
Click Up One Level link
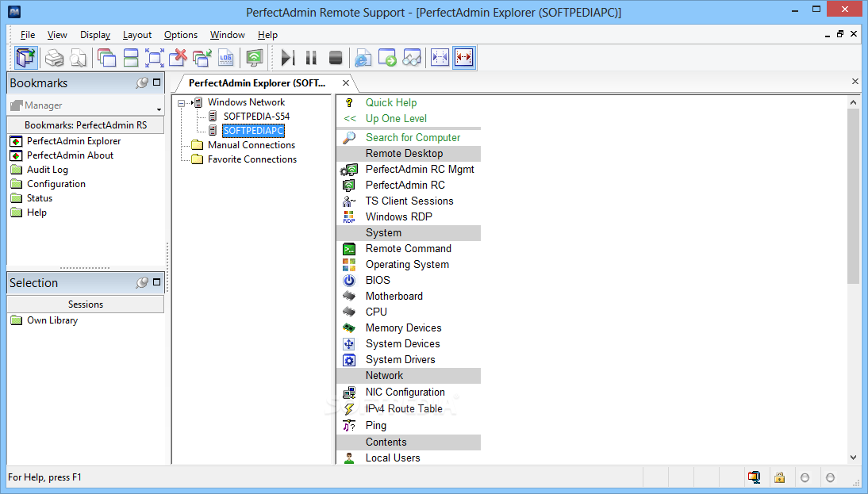[396, 118]
